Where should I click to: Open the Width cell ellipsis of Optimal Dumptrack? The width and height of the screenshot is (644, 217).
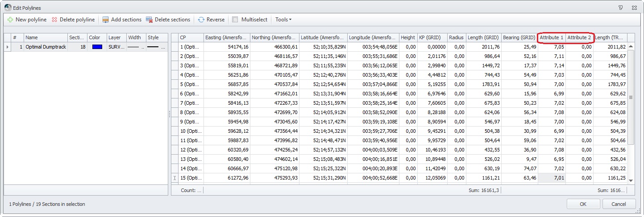[143, 47]
